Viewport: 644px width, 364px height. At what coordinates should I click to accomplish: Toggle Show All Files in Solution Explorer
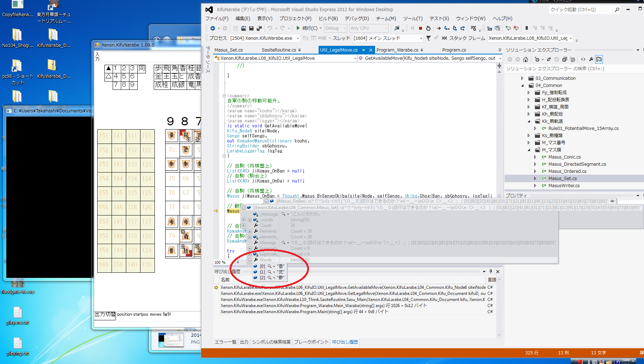coord(572,59)
